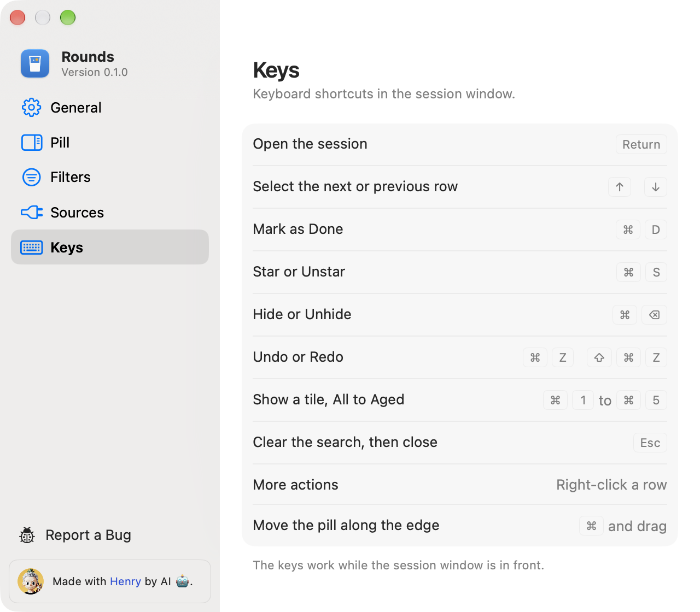Click the avatar in Made with Henry box
This screenshot has height=612, width=700.
31,581
